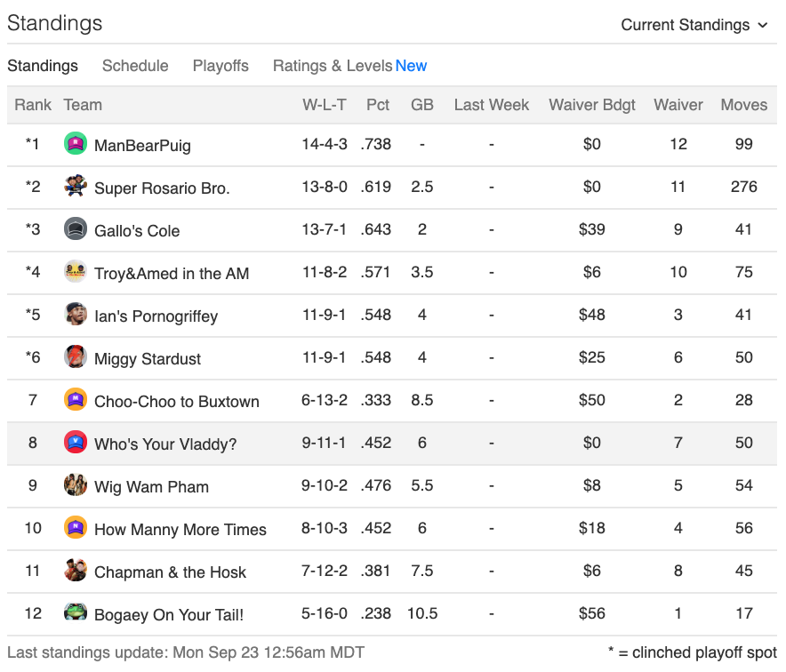
Task: Click Gallo's Cole gray cap logo
Action: coord(76,228)
